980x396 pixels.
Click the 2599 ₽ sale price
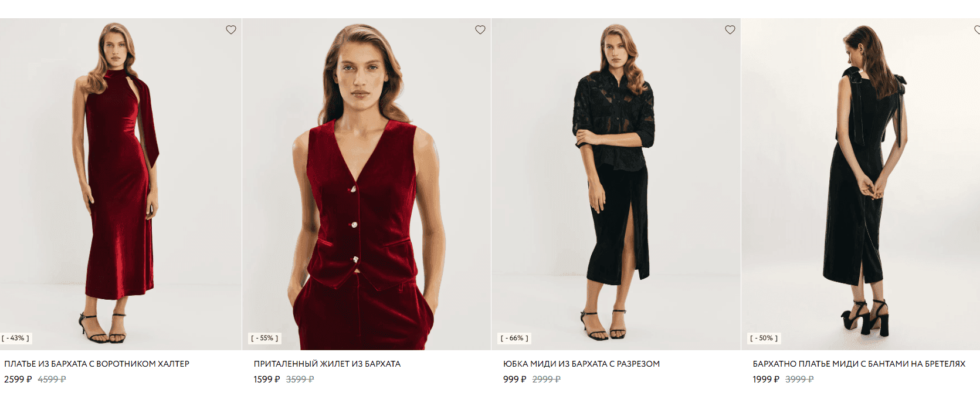pyautogui.click(x=18, y=380)
